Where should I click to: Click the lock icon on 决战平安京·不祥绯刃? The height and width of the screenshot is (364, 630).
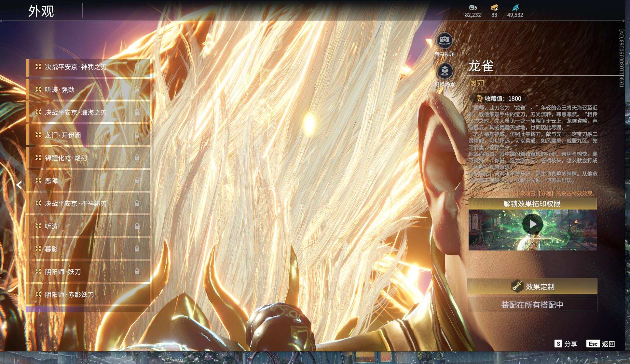point(137,203)
